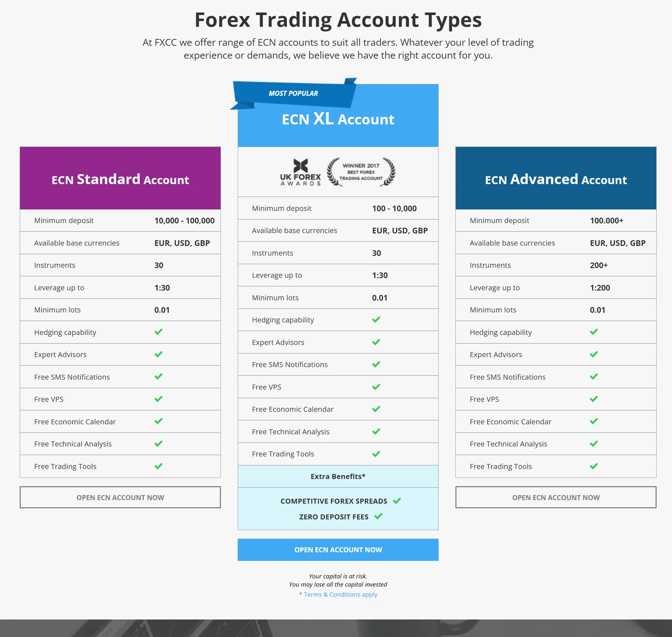Click Advanced Minimum deposit label
Image resolution: width=672 pixels, height=637 pixels.
click(x=499, y=221)
